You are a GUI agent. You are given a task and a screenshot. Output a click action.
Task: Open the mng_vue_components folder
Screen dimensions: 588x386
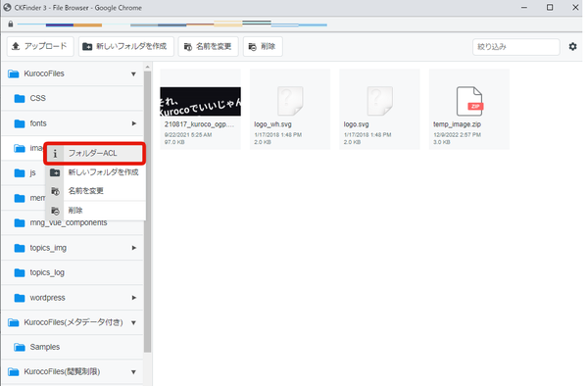(73, 224)
